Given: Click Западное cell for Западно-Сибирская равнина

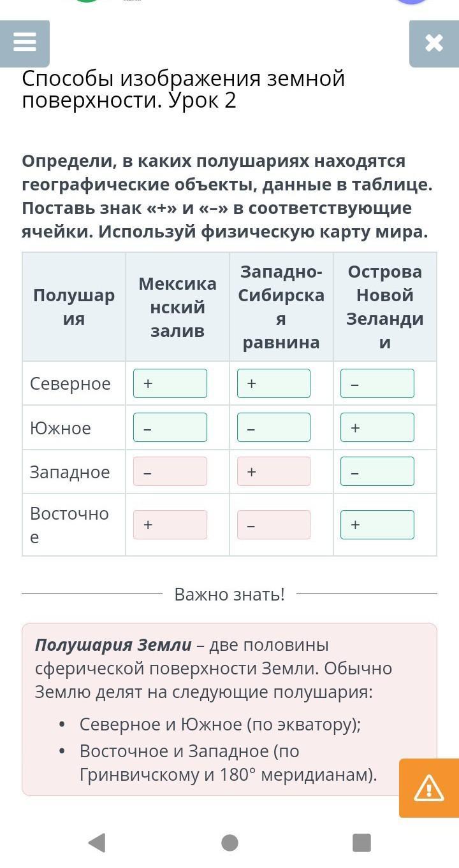Looking at the screenshot, I should [x=273, y=471].
